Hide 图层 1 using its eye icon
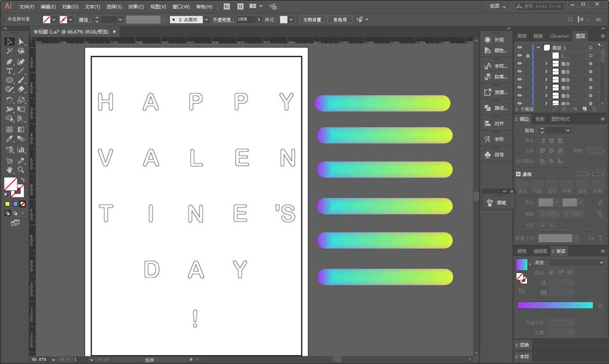This screenshot has height=364, width=609. (x=520, y=47)
